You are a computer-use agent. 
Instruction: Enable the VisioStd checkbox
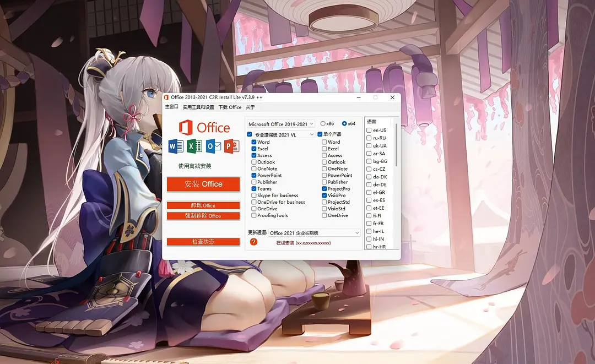click(x=324, y=209)
